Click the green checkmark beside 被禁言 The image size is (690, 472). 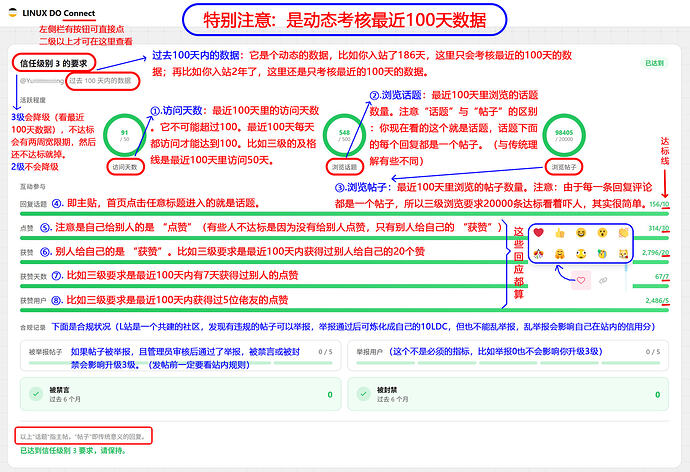tap(36, 394)
